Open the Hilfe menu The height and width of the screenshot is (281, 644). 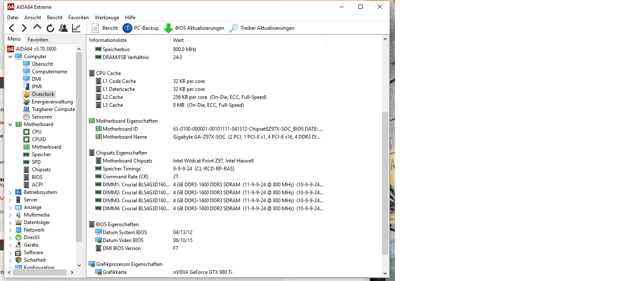(x=130, y=18)
